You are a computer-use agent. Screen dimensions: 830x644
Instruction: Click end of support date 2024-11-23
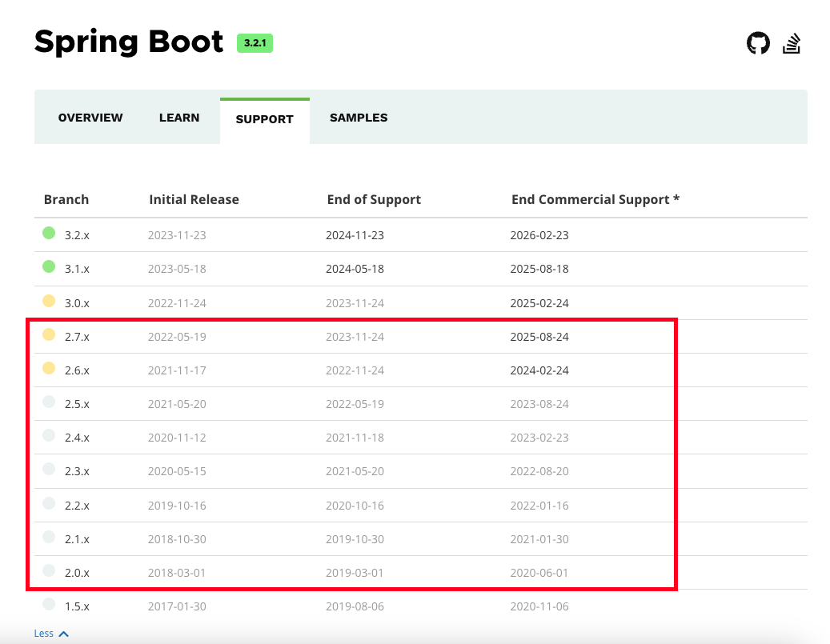pos(355,235)
